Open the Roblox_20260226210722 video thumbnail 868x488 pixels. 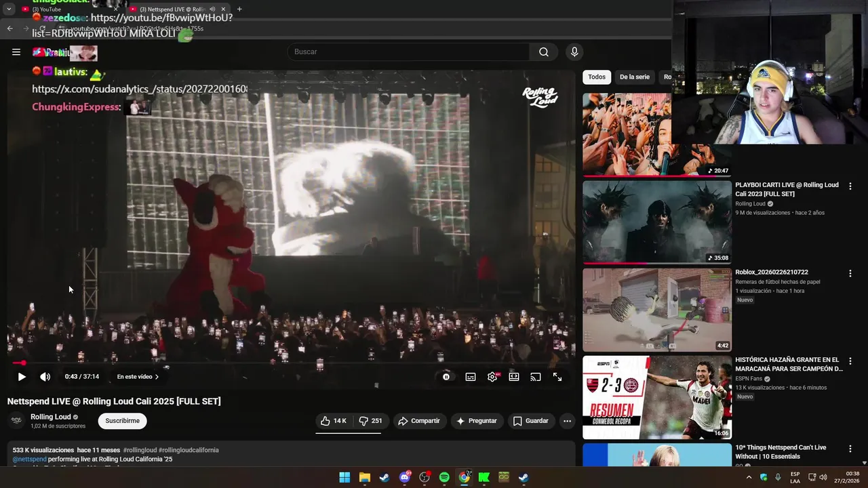coord(657,310)
